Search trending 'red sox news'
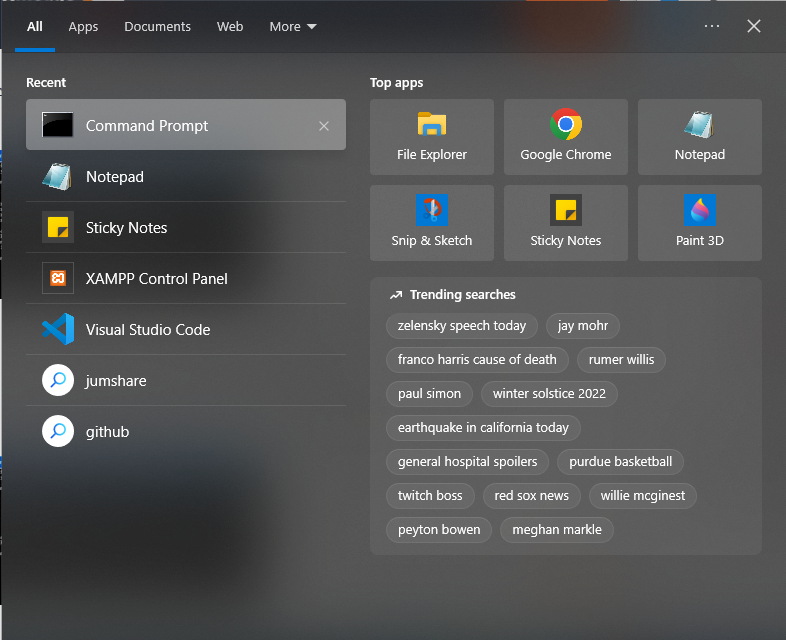 (x=531, y=496)
